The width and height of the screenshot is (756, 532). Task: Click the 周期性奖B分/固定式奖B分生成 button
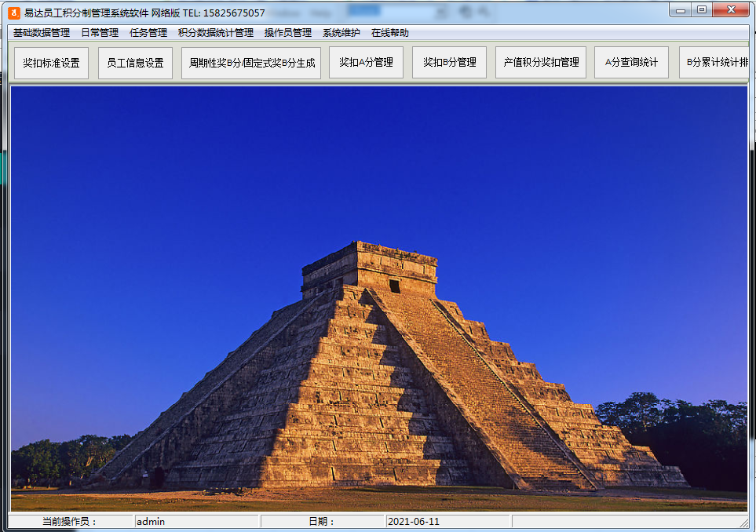click(251, 63)
